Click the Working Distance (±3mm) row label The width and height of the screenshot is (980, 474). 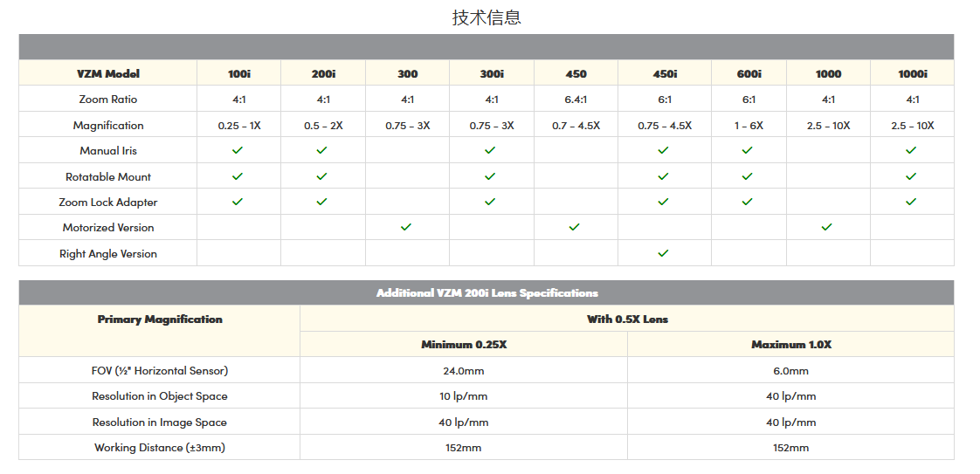(160, 448)
